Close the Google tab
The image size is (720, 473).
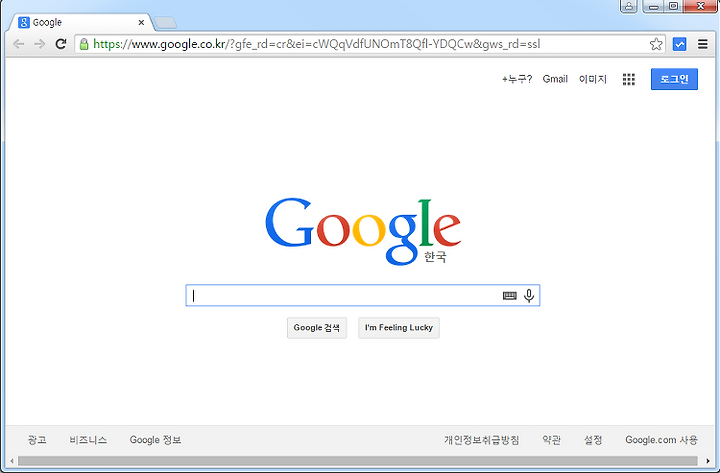[x=141, y=23]
